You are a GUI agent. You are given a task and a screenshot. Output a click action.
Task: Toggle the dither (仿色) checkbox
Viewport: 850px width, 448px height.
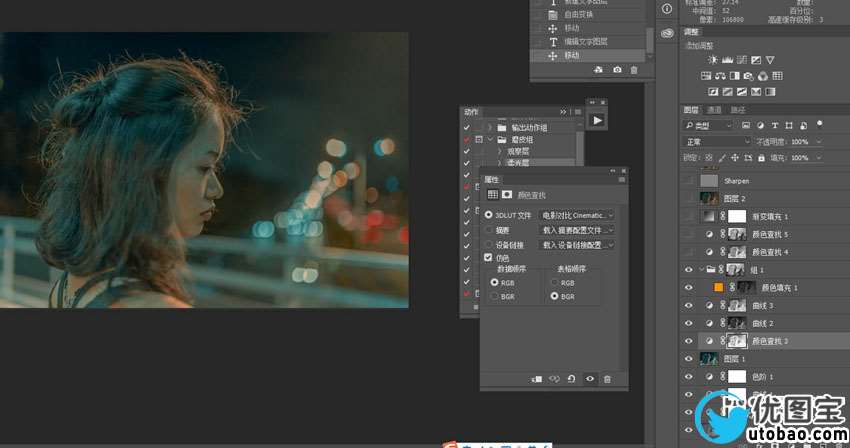pos(488,258)
